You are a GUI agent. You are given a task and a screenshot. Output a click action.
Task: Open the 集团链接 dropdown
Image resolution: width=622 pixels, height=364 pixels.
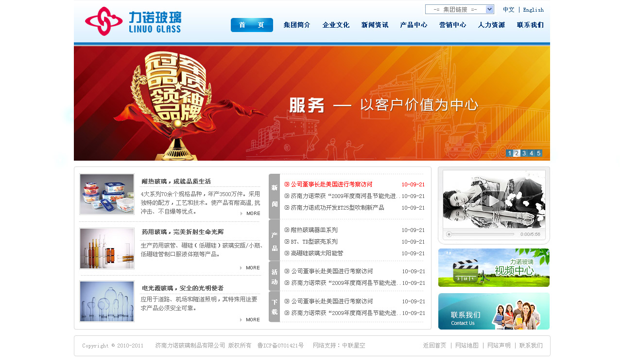[x=459, y=9]
